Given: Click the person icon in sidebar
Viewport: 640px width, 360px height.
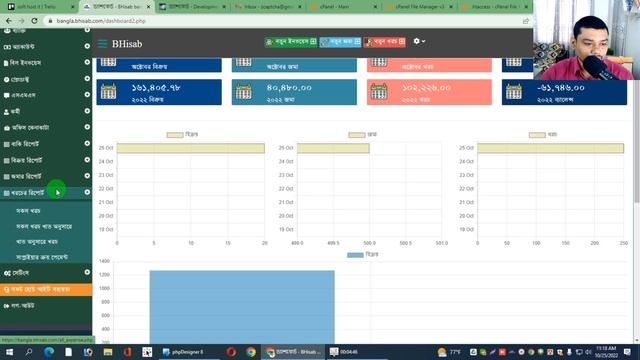Looking at the screenshot, I should pyautogui.click(x=6, y=111).
